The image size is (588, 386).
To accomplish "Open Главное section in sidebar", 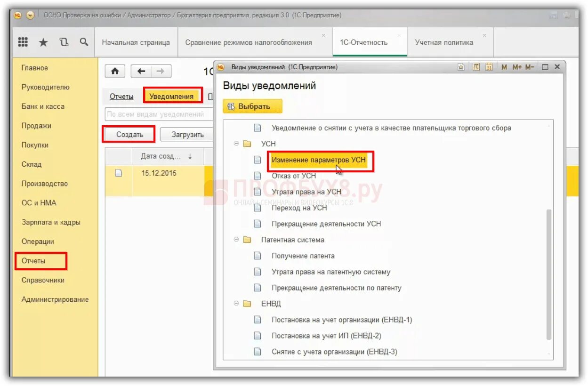I will point(35,68).
